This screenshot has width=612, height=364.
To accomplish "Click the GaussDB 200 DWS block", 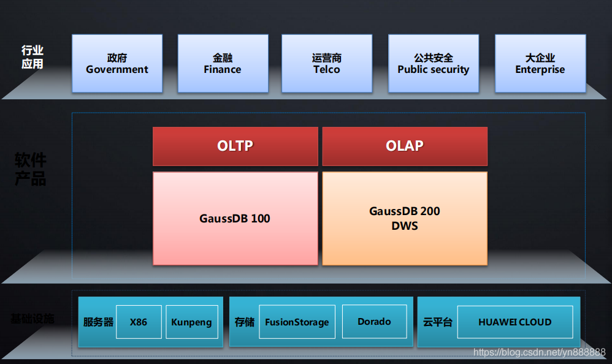I will point(405,219).
